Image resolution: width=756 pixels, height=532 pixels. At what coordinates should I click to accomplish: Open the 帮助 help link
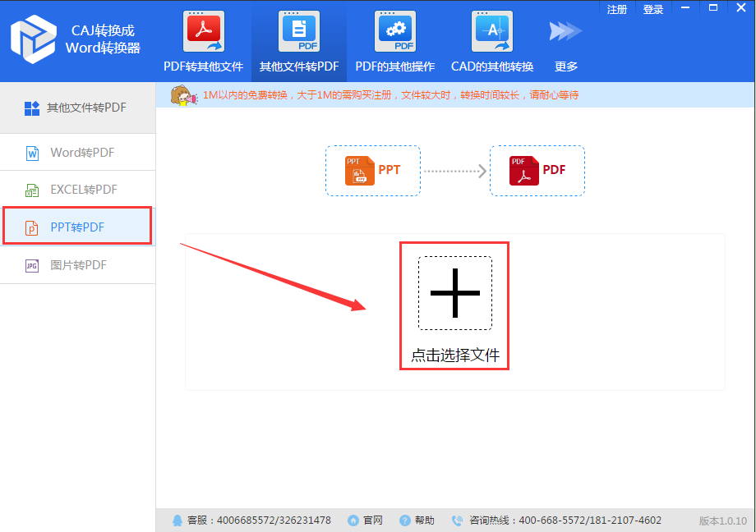424,521
